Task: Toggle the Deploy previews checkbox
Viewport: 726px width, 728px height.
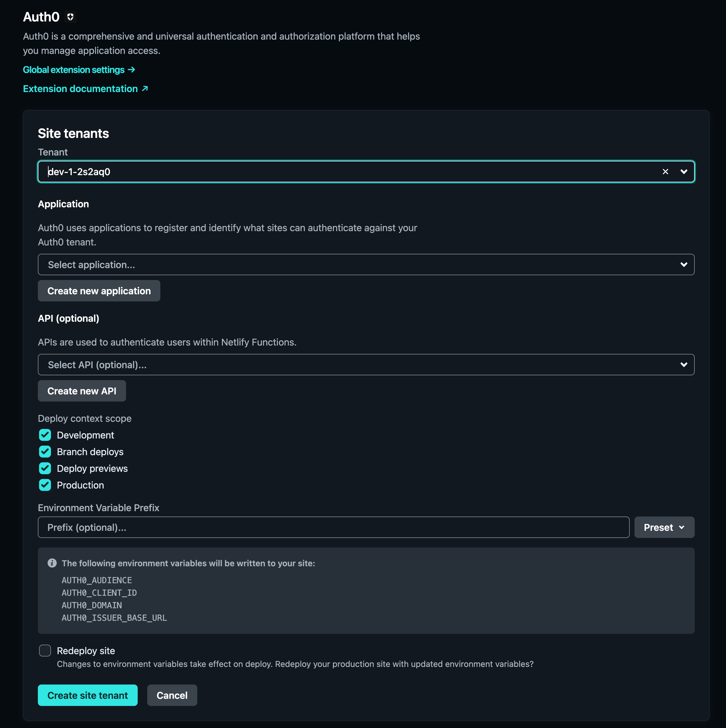Action: pyautogui.click(x=45, y=468)
